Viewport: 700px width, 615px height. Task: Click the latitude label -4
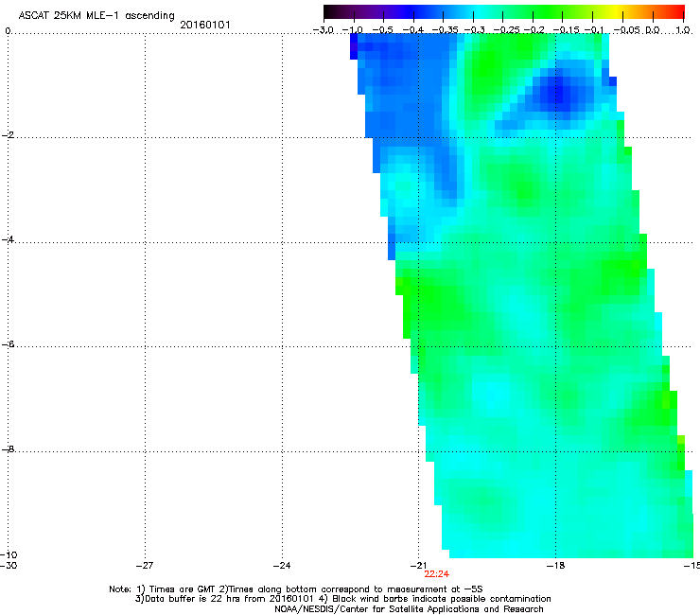point(8,239)
